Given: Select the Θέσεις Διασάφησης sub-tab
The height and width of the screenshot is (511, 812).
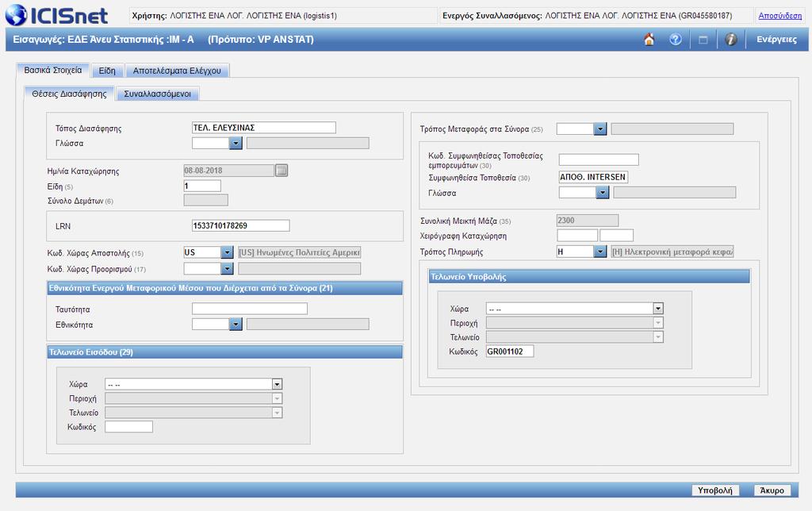Looking at the screenshot, I should point(70,94).
